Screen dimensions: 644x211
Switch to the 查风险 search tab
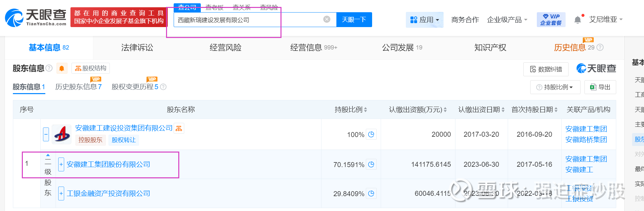[x=269, y=7]
